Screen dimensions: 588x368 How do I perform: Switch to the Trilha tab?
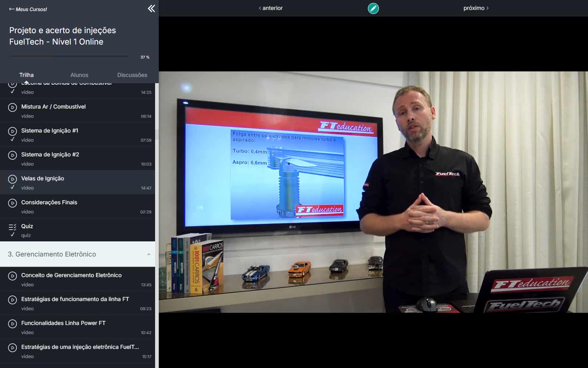pyautogui.click(x=26, y=75)
